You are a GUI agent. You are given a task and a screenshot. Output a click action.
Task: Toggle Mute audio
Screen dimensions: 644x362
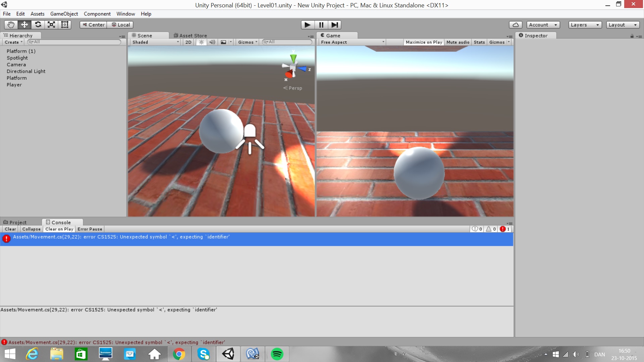[458, 42]
